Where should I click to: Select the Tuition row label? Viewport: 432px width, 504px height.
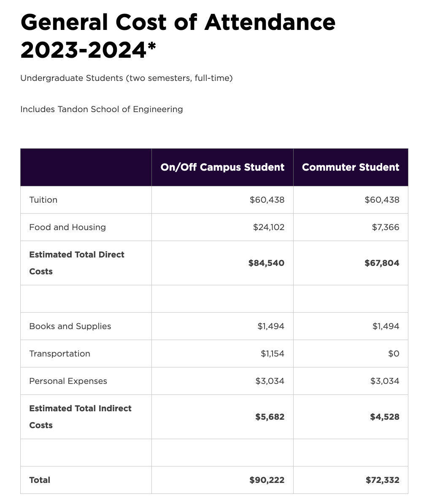(43, 200)
